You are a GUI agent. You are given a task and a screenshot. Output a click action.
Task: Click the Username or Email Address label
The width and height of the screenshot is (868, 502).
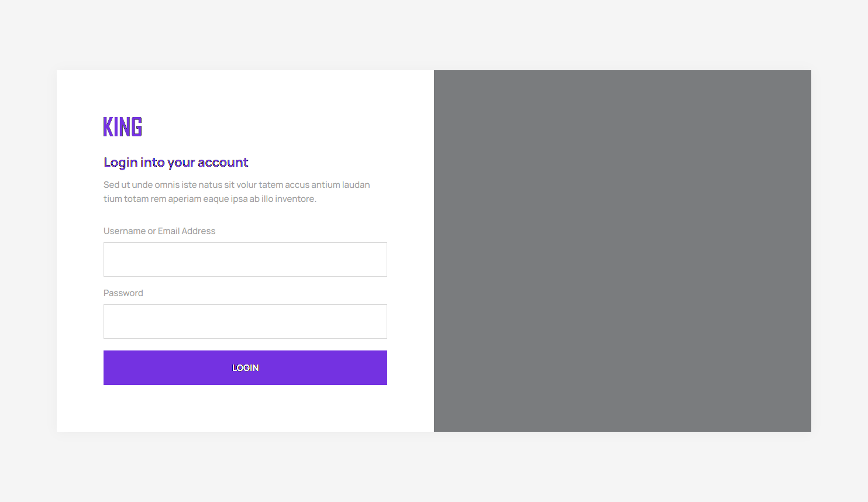point(159,231)
